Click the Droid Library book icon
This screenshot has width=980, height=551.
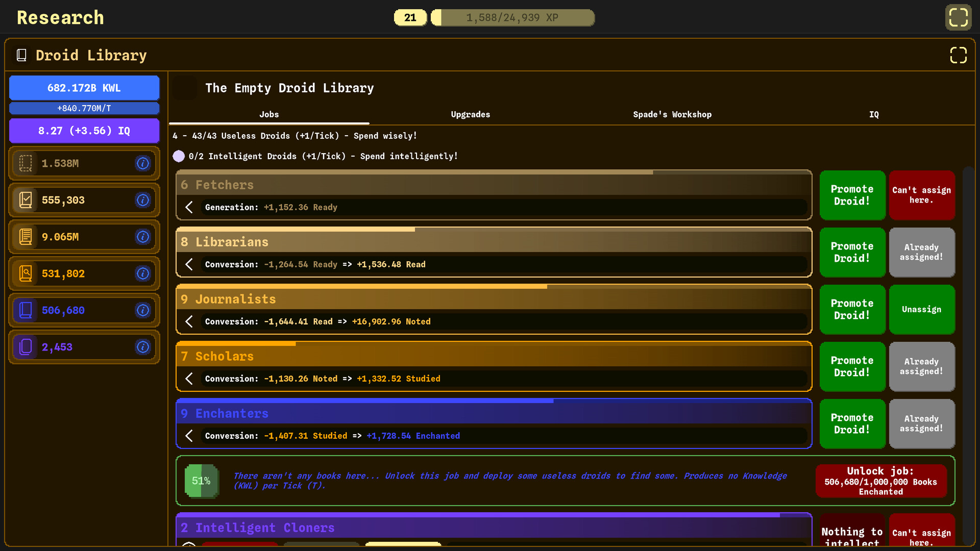(x=21, y=55)
